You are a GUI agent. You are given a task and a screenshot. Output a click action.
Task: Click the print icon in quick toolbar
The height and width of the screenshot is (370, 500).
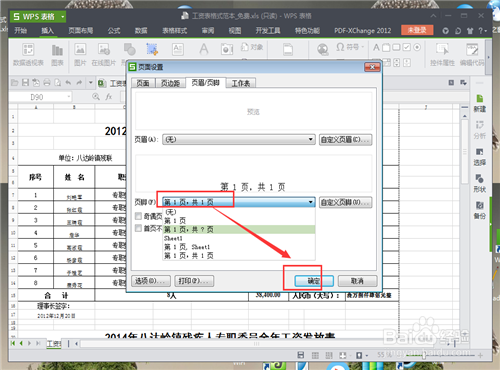[x=47, y=82]
